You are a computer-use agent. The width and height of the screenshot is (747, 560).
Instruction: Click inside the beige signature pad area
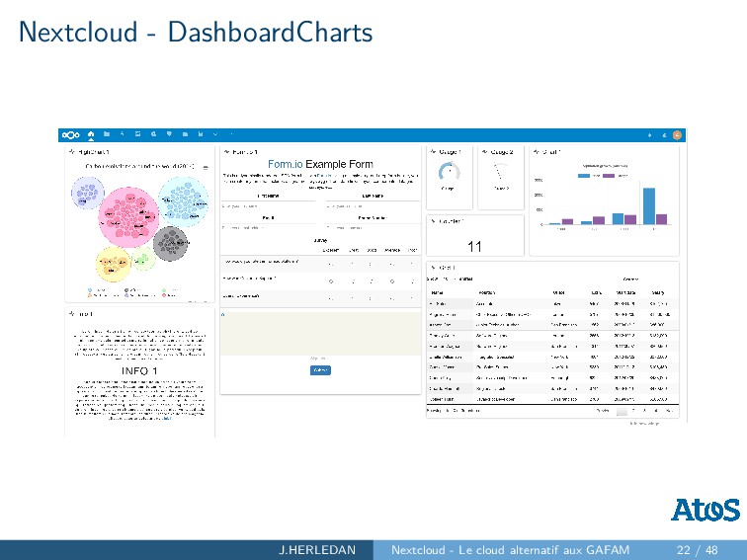[x=320, y=334]
